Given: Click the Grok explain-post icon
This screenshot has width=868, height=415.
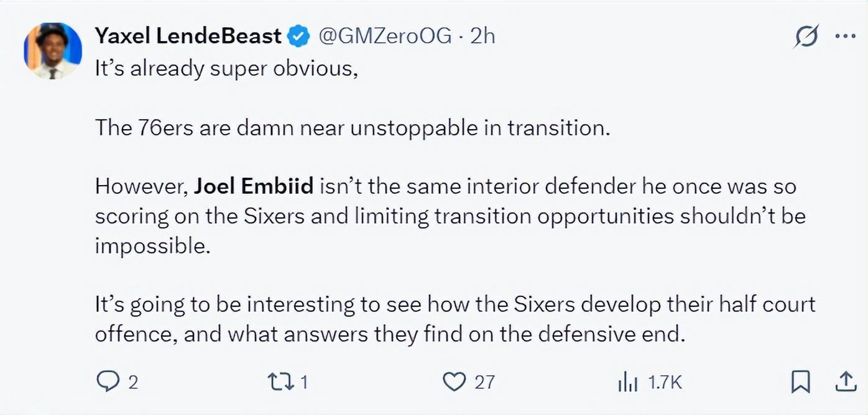Looking at the screenshot, I should tap(806, 38).
